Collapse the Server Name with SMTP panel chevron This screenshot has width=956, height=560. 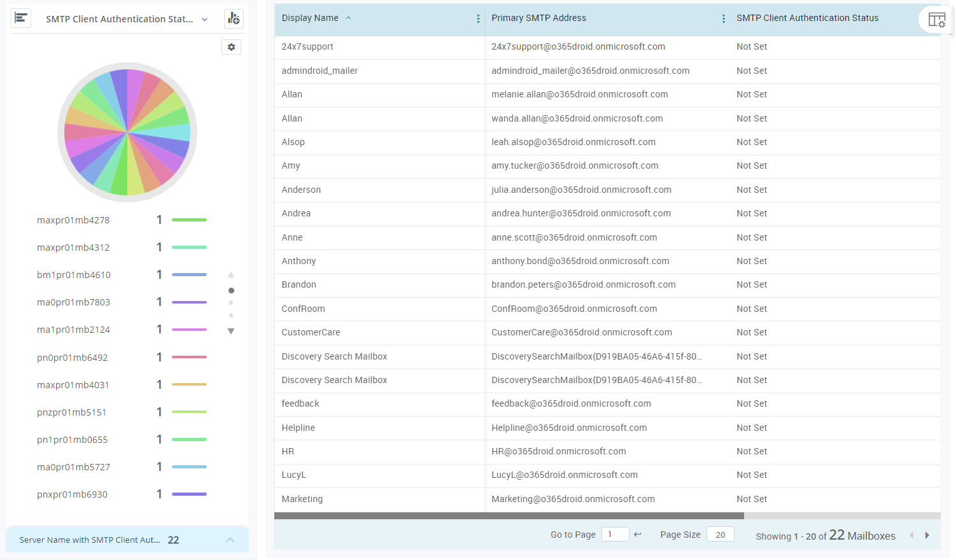(x=230, y=539)
